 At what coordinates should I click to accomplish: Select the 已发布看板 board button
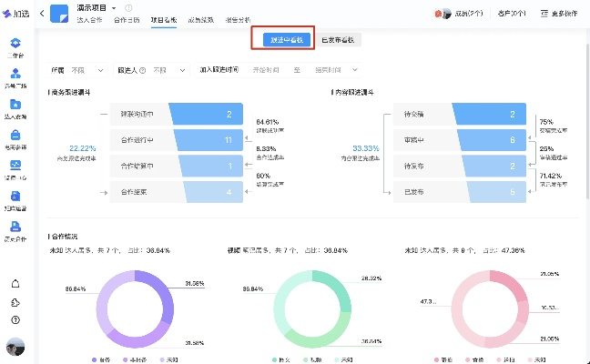[x=341, y=39]
